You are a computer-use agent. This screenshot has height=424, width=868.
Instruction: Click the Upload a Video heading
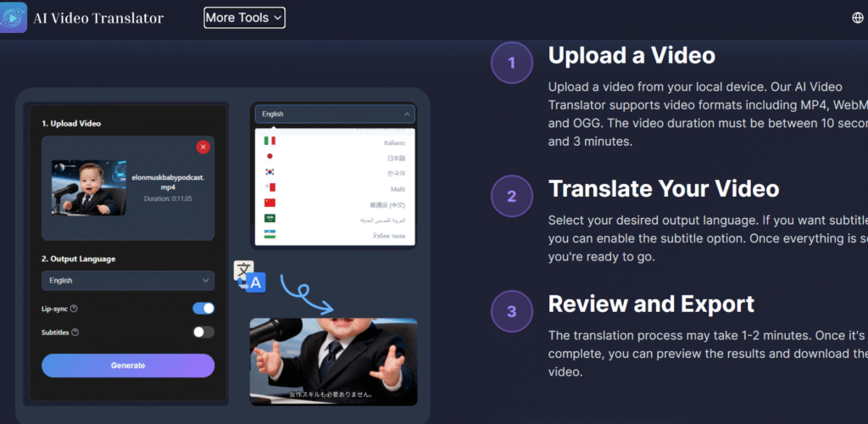point(632,55)
